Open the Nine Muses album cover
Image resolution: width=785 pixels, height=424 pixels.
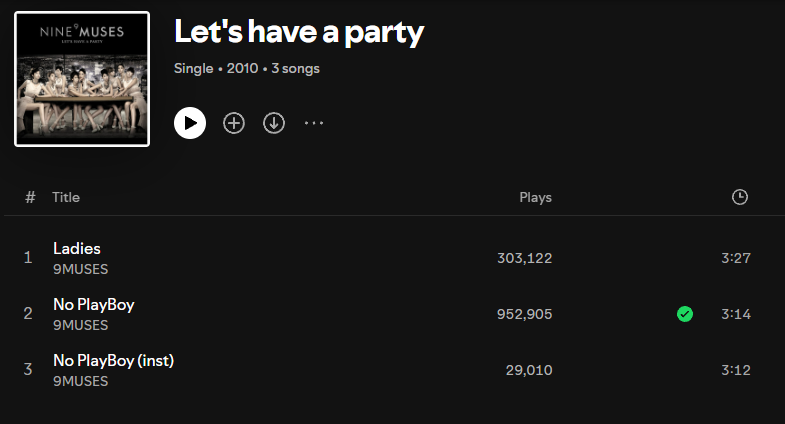pyautogui.click(x=82, y=79)
